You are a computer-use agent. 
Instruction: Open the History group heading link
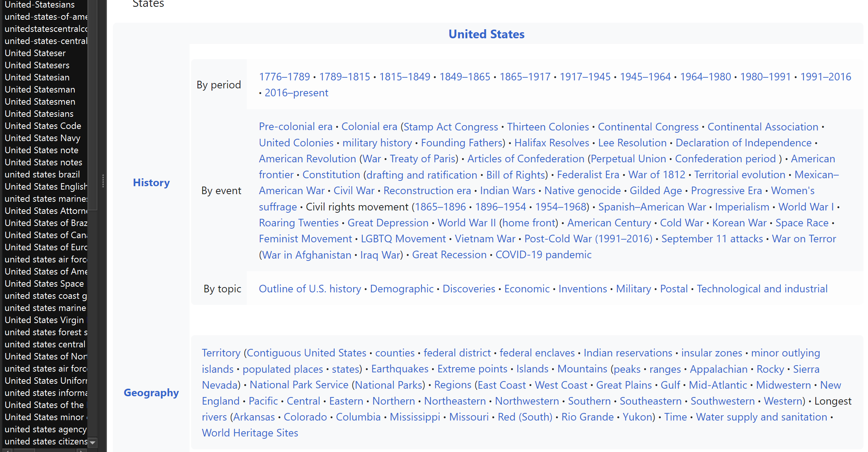coord(151,183)
